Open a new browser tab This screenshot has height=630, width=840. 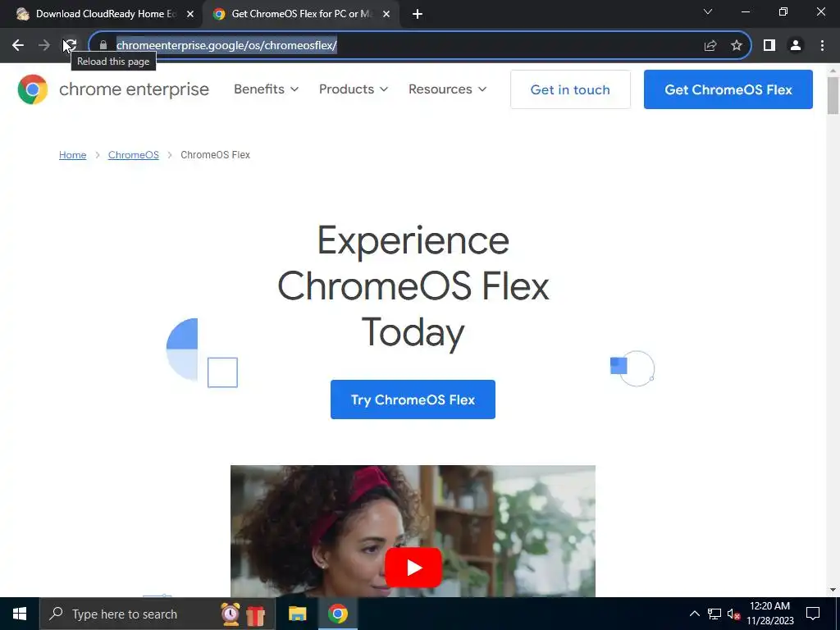pos(418,14)
